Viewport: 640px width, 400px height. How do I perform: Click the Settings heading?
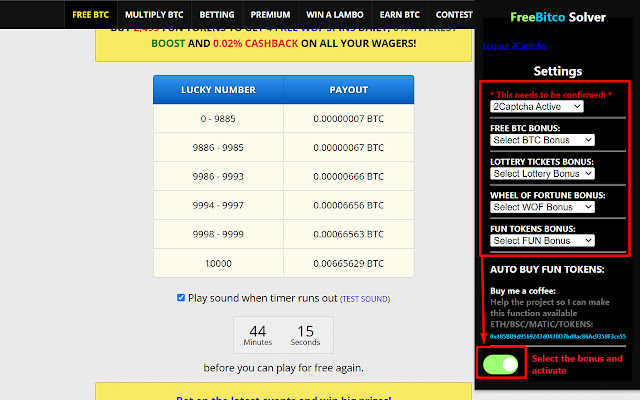[x=558, y=71]
